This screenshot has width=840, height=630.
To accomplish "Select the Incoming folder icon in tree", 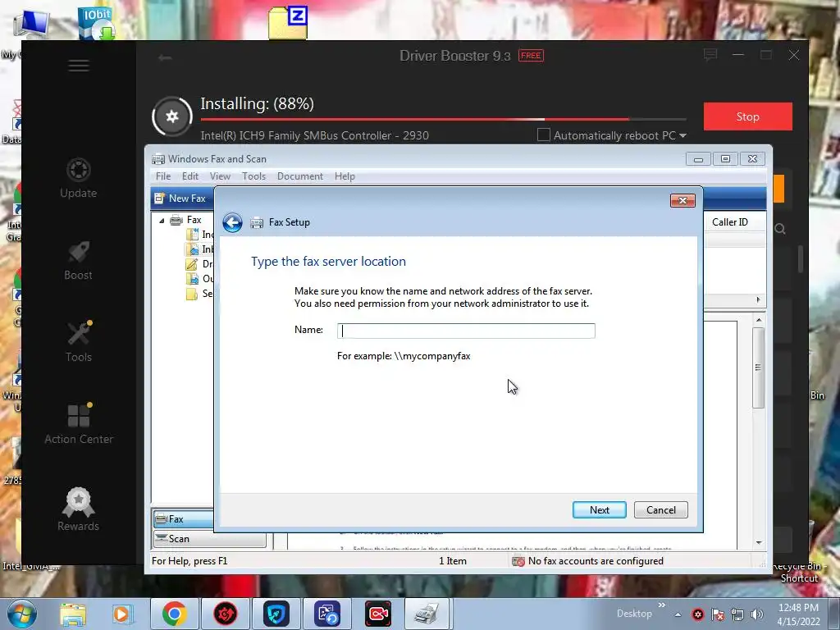I will point(192,235).
